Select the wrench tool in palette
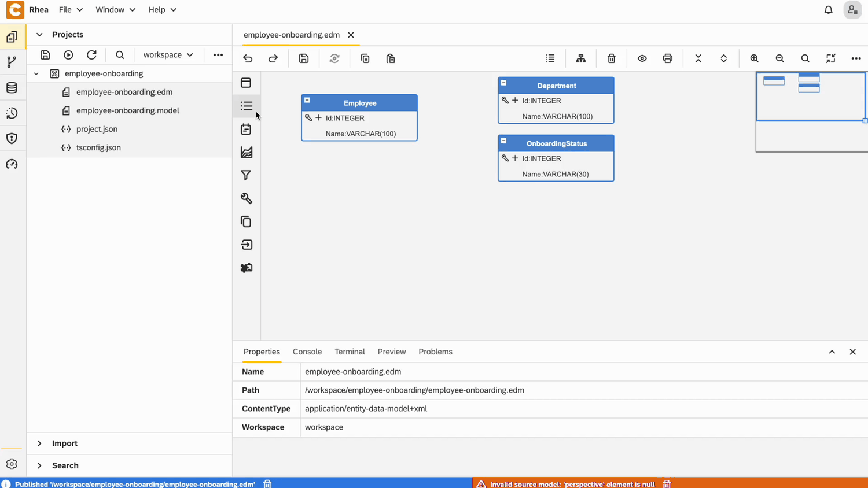The width and height of the screenshot is (868, 488). 246,198
